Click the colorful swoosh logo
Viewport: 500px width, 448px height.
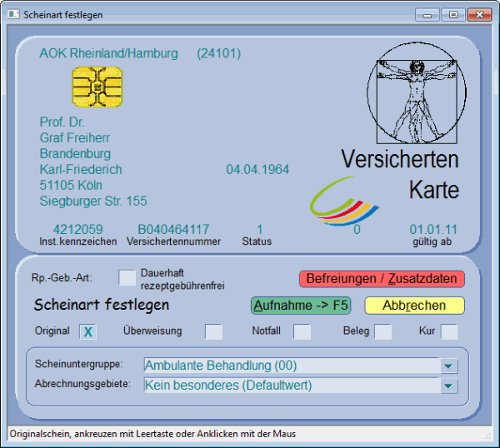[344, 201]
